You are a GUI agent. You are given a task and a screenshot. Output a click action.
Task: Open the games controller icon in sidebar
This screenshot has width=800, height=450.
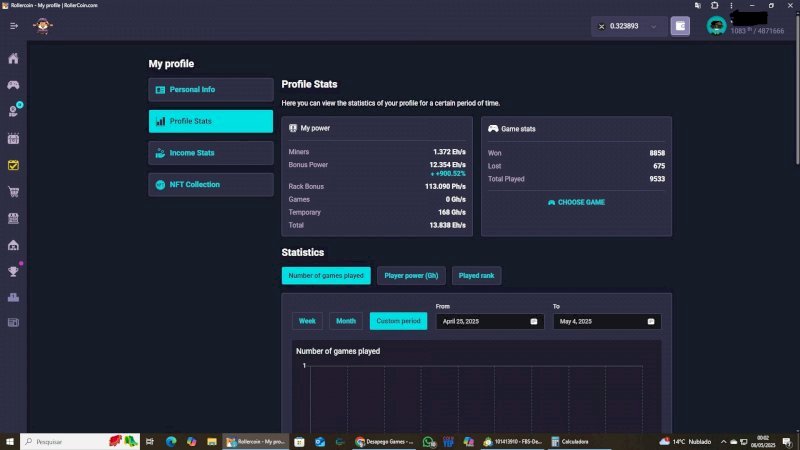pyautogui.click(x=13, y=86)
